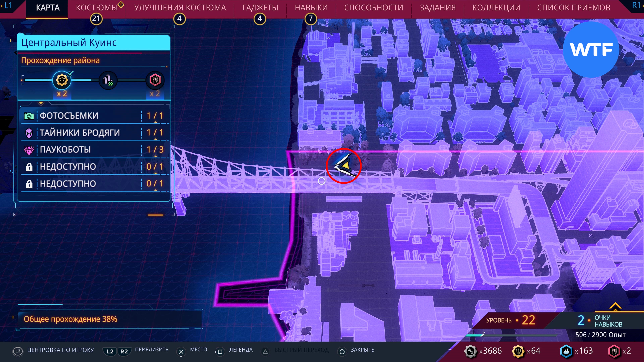Click the fast travel buildings reward icon
This screenshot has height=362, width=644.
tap(108, 80)
